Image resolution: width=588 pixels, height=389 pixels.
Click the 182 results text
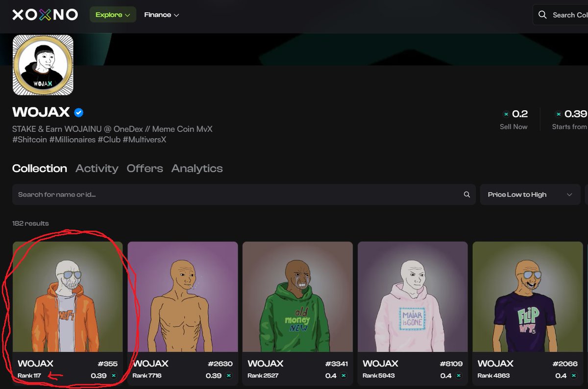30,223
